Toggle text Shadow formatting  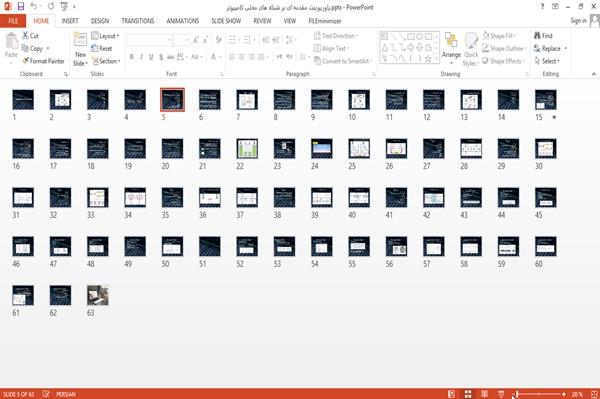click(x=161, y=57)
